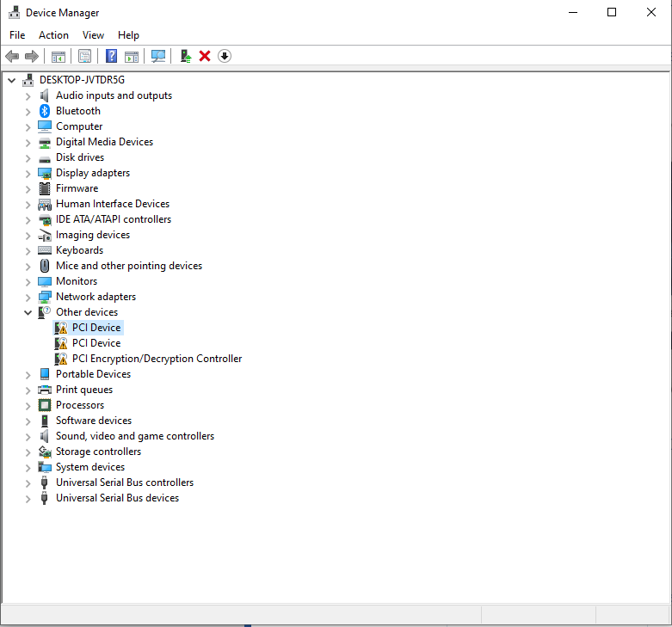This screenshot has height=627, width=672.
Task: Open the File menu
Action: [x=17, y=35]
